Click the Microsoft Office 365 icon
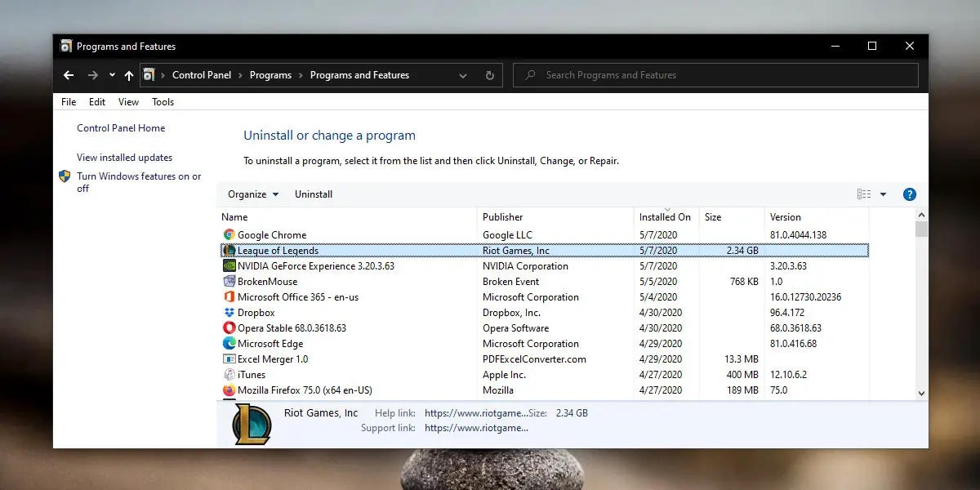The height and width of the screenshot is (490, 980). 229,297
